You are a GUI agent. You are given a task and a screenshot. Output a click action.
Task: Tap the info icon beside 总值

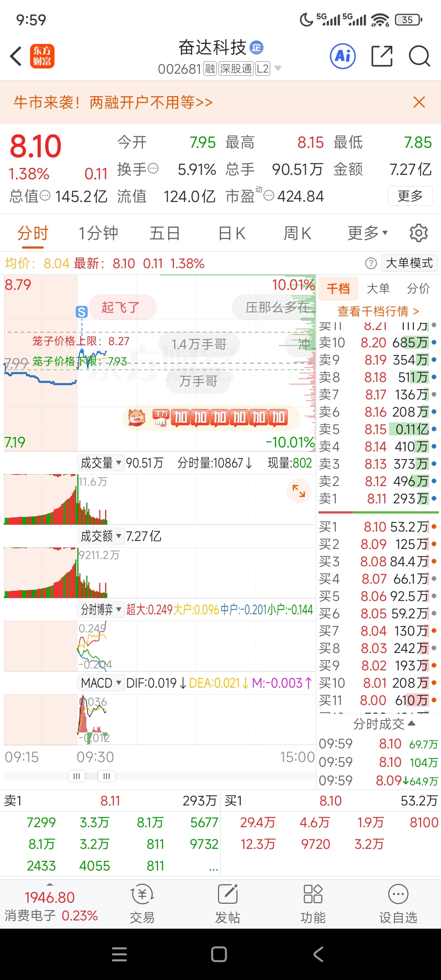tap(45, 195)
